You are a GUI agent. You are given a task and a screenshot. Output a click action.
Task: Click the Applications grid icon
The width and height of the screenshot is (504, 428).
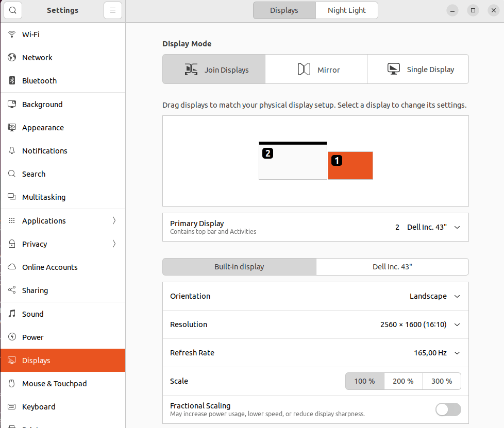[12, 220]
